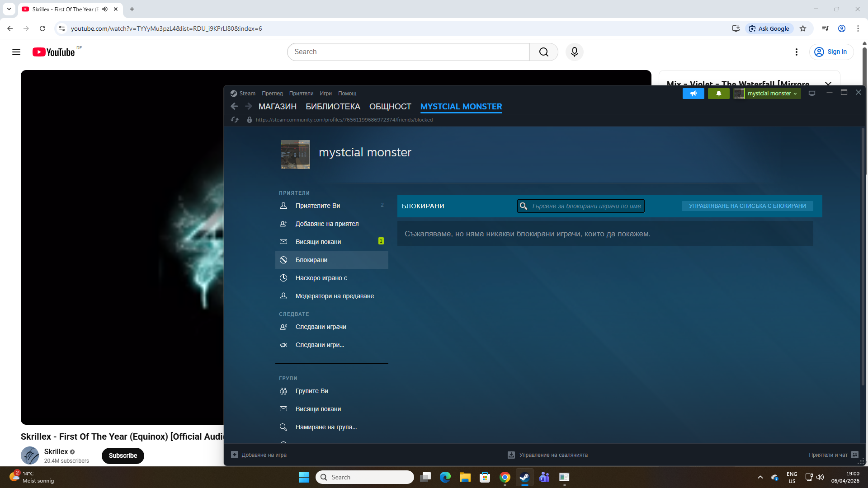Open Модератори на предаване
The image size is (868, 488).
pos(331,296)
